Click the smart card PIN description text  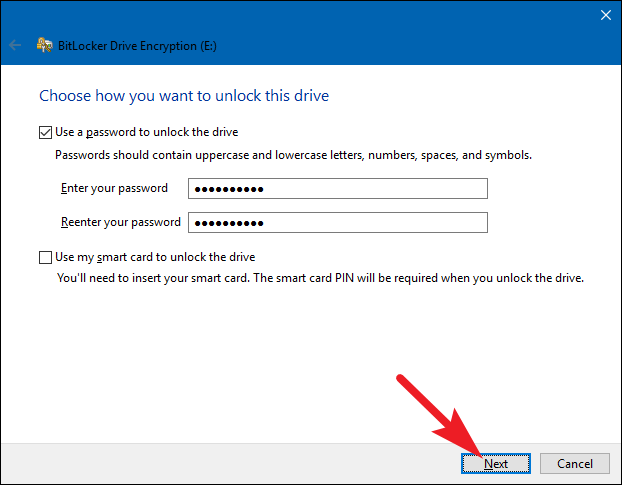click(320, 277)
